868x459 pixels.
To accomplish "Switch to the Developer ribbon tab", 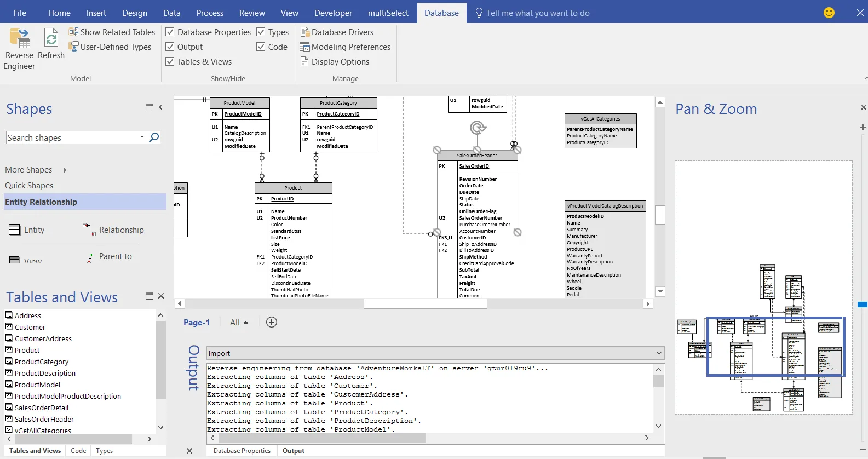I will click(x=333, y=13).
